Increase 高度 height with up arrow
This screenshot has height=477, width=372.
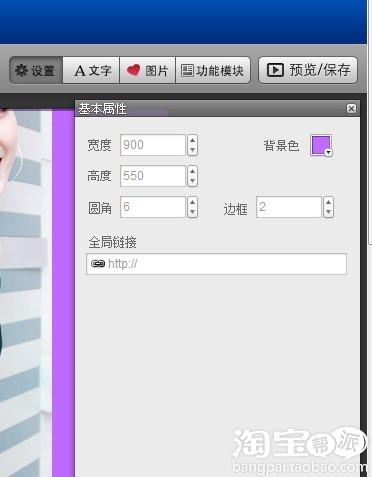click(x=192, y=171)
